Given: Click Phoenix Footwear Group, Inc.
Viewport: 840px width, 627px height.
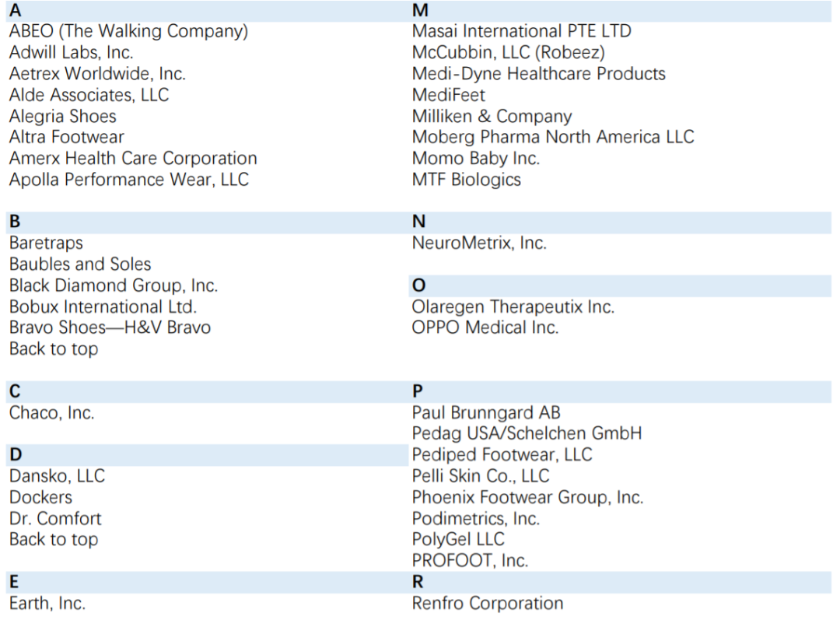Looking at the screenshot, I should click(527, 497).
